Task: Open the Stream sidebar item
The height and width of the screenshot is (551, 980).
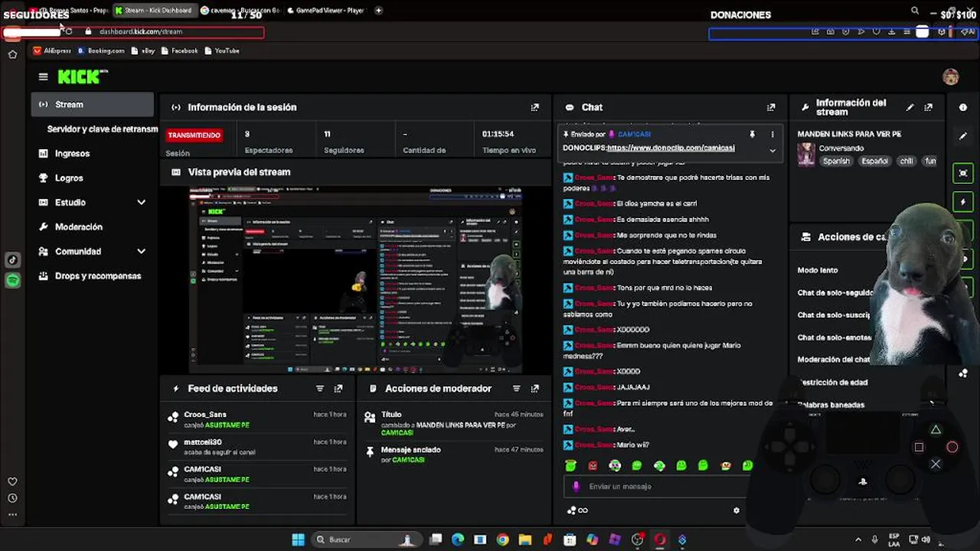Action: click(x=92, y=104)
